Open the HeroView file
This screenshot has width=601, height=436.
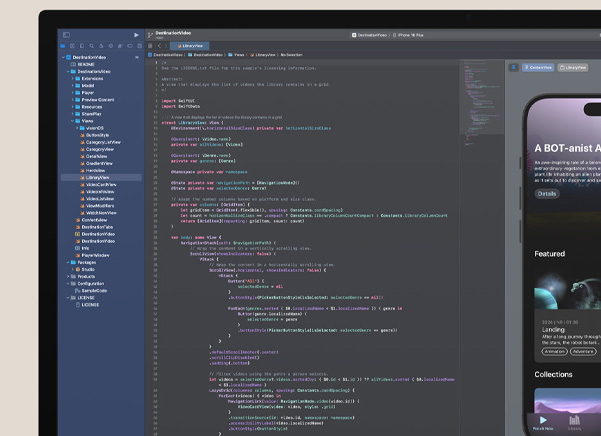pos(92,170)
